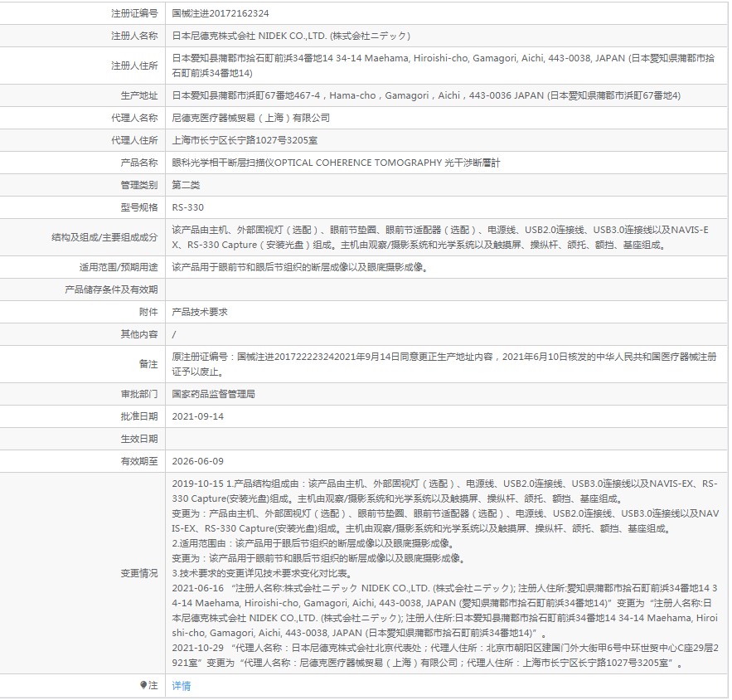Select the slash value in 其他内容 row

[x=174, y=334]
